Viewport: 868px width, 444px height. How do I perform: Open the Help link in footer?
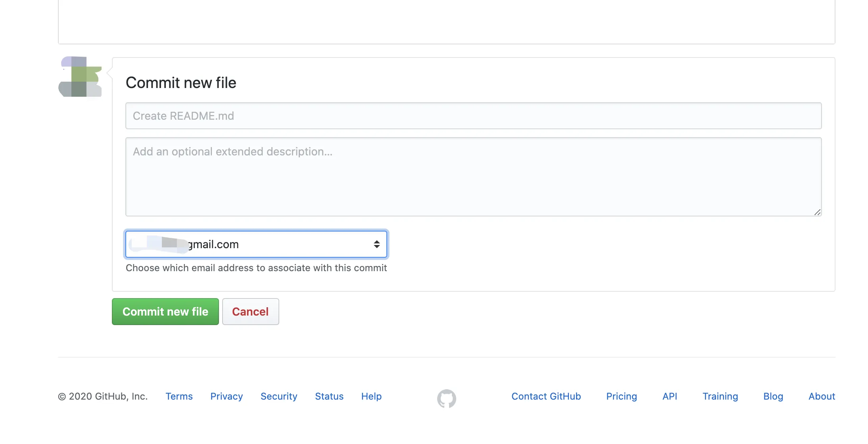click(371, 396)
